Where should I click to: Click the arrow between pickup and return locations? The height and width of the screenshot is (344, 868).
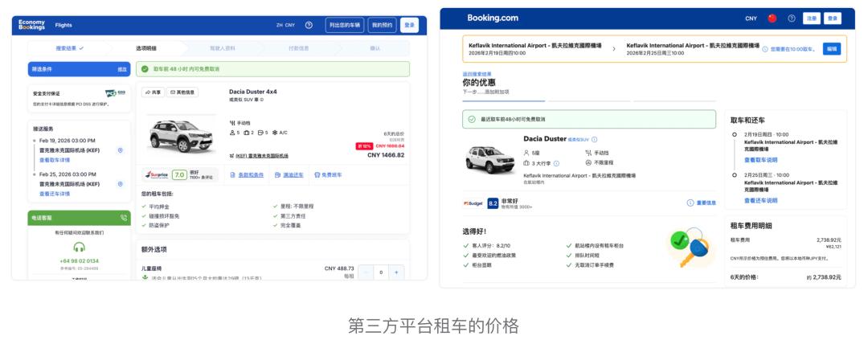613,49
